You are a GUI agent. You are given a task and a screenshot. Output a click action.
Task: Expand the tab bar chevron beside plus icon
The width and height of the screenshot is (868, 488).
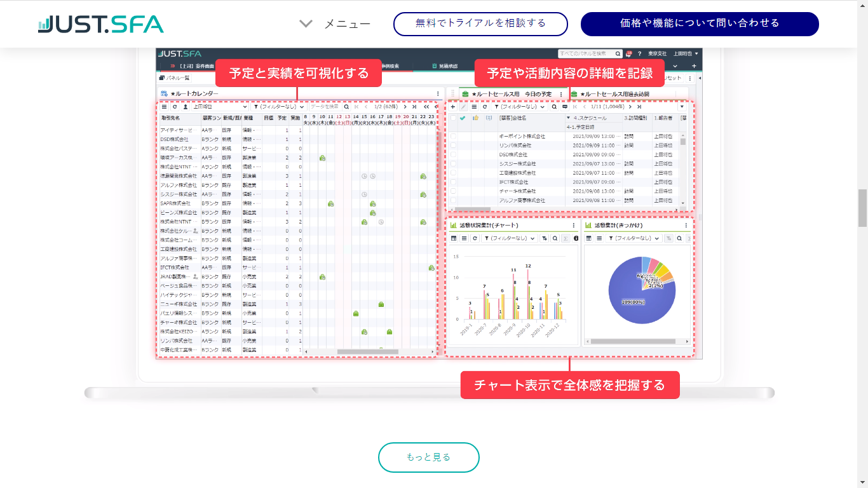click(x=675, y=66)
